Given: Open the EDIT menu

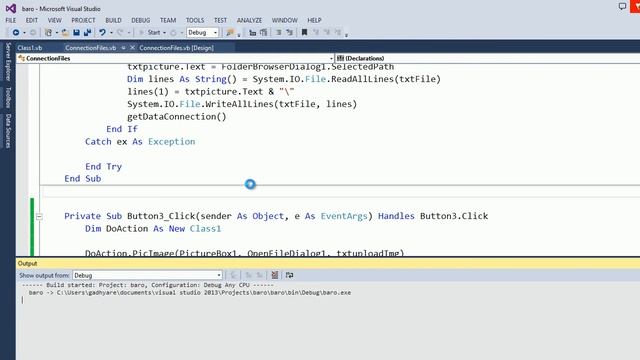Looking at the screenshot, I should pyautogui.click(x=31, y=20).
